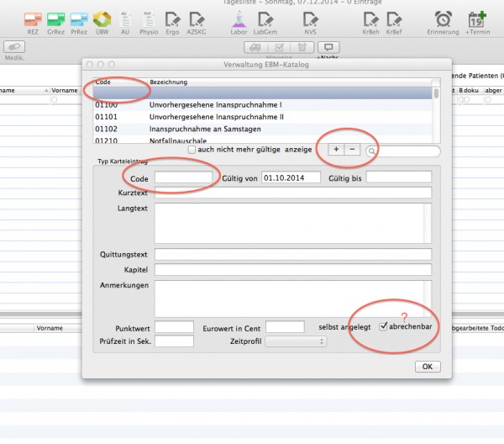This screenshot has height=444, width=504.
Task: Click the Quittungstext input field
Action: coord(293,254)
